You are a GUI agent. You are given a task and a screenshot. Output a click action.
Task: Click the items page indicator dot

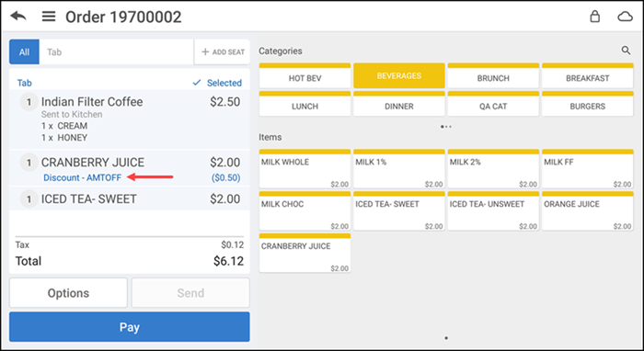coord(446,338)
